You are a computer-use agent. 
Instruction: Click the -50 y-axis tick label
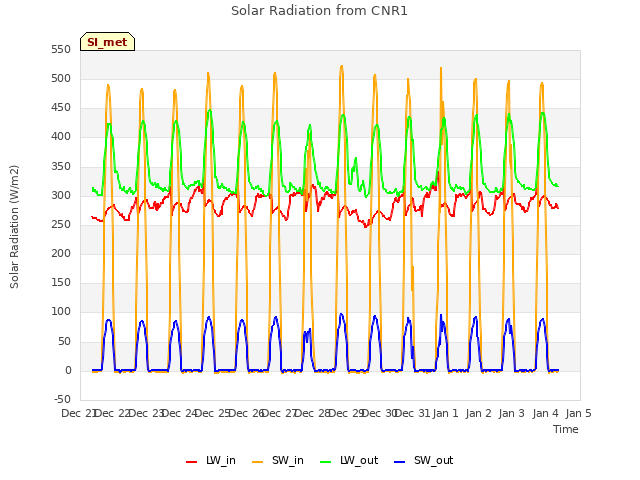point(62,399)
